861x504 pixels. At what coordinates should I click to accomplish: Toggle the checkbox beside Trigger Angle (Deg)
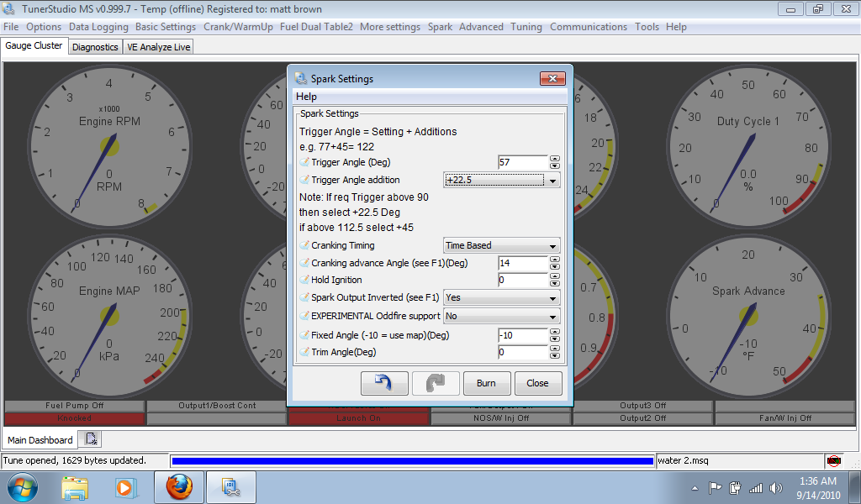coord(304,162)
